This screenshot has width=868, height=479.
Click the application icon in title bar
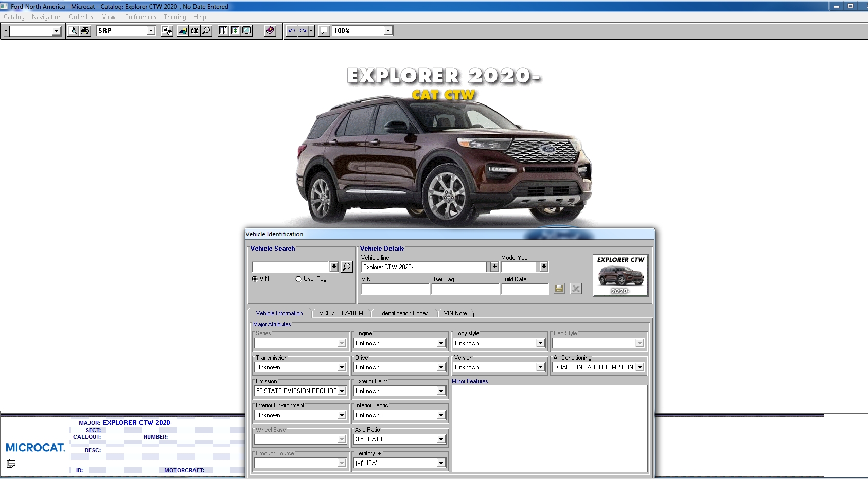[4, 6]
